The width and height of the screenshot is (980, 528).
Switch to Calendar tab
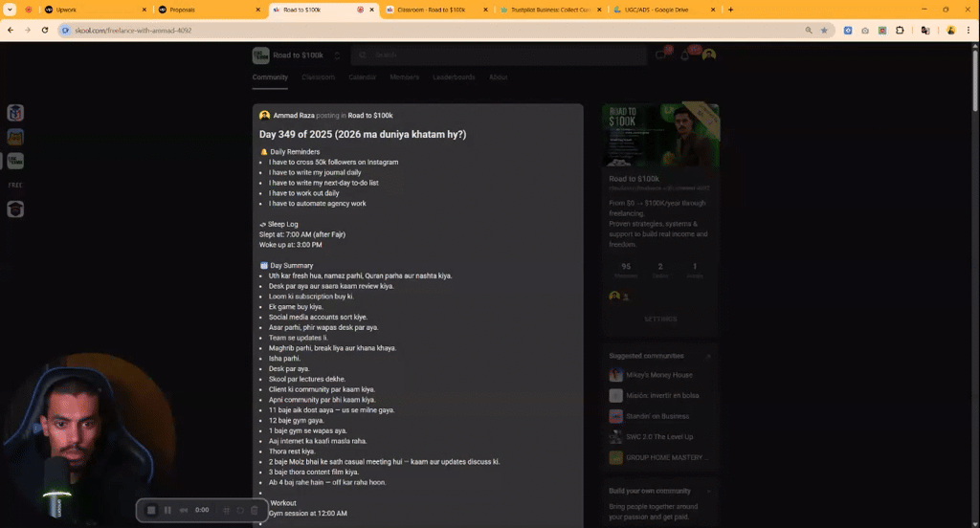click(x=362, y=77)
